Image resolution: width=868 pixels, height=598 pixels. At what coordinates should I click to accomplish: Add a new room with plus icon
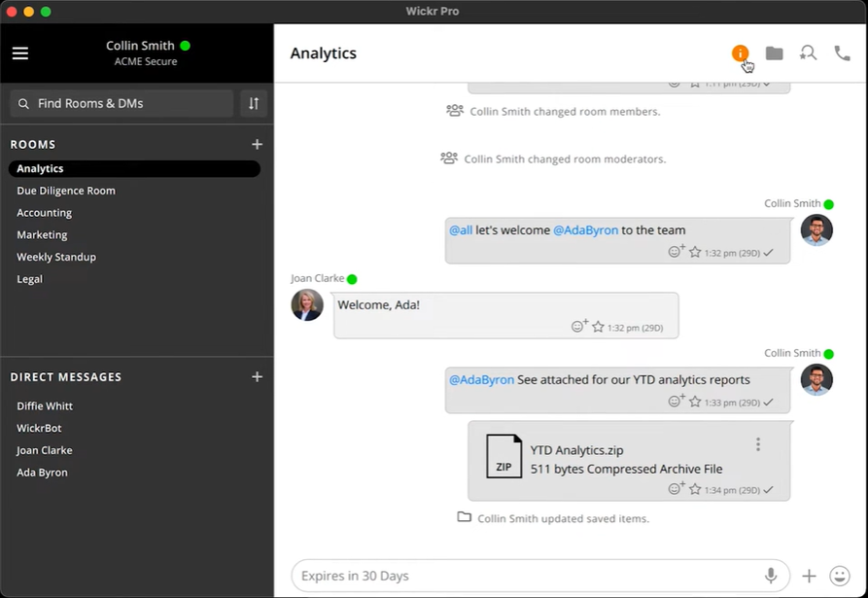(x=257, y=145)
